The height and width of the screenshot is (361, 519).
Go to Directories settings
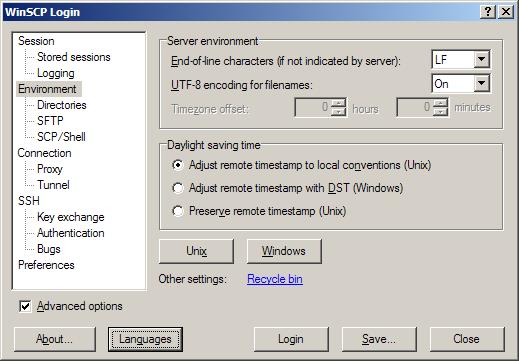click(62, 105)
